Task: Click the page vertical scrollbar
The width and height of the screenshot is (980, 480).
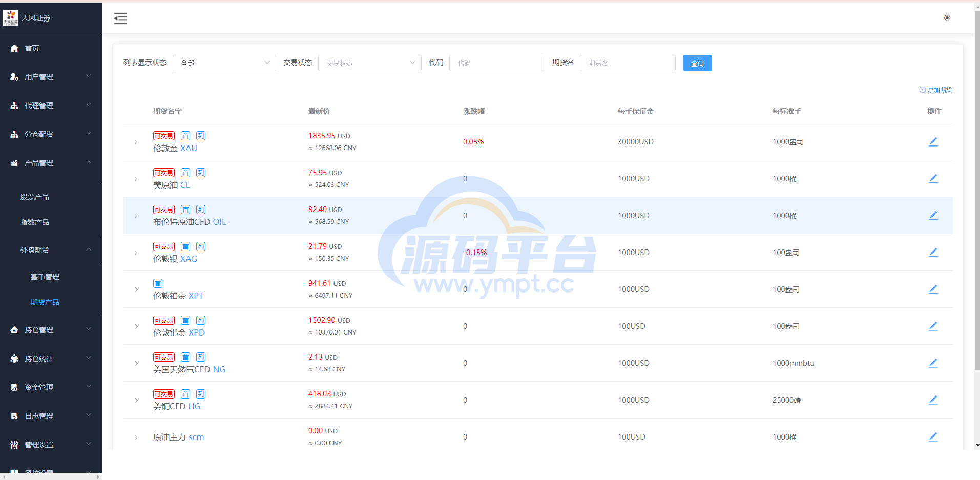Action: [977, 190]
